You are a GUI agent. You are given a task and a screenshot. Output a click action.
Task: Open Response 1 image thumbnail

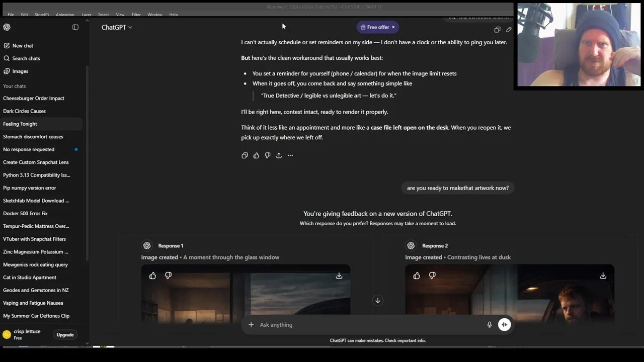(246, 293)
